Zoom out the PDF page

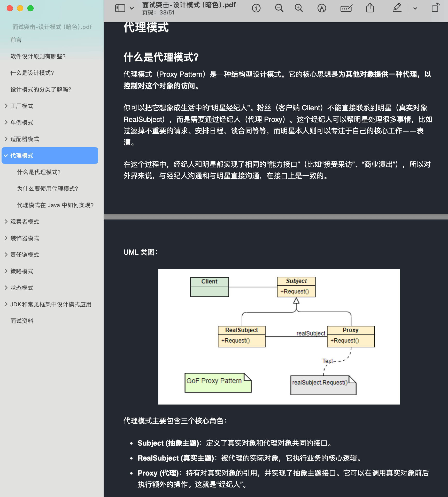(279, 8)
